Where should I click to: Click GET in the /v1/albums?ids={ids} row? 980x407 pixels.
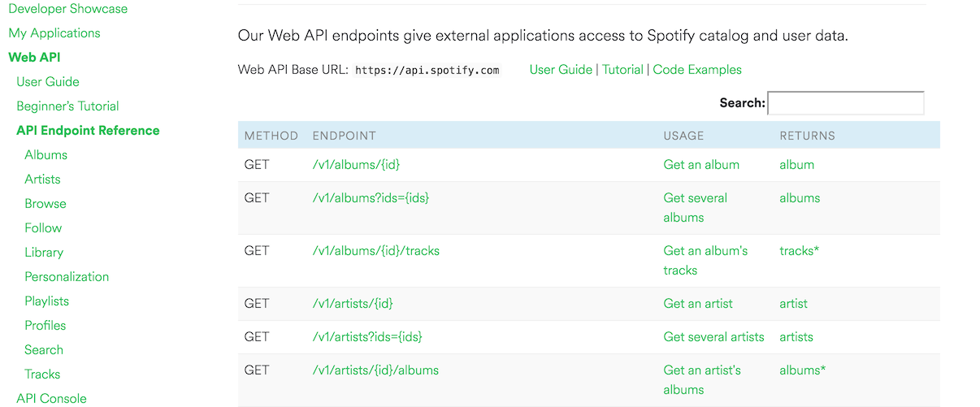[x=257, y=198]
